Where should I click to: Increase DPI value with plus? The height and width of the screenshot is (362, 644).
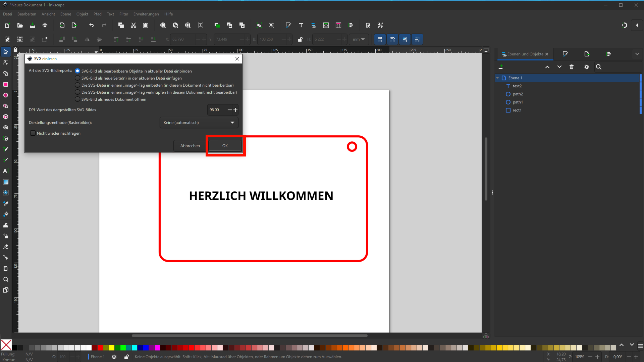(235, 110)
